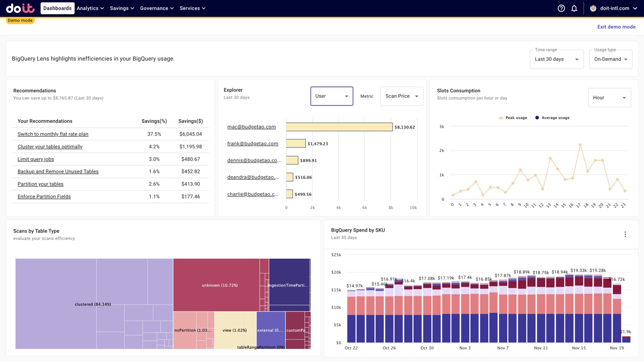Click the mac@budgetao.com user link
Image resolution: width=644 pixels, height=362 pixels.
252,126
